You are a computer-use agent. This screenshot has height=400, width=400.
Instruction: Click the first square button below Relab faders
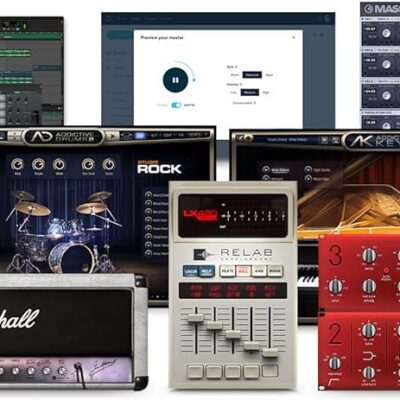pos(195,371)
